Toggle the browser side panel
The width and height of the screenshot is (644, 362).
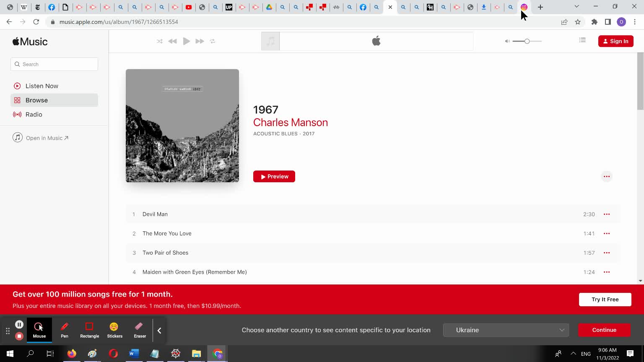coord(608,22)
